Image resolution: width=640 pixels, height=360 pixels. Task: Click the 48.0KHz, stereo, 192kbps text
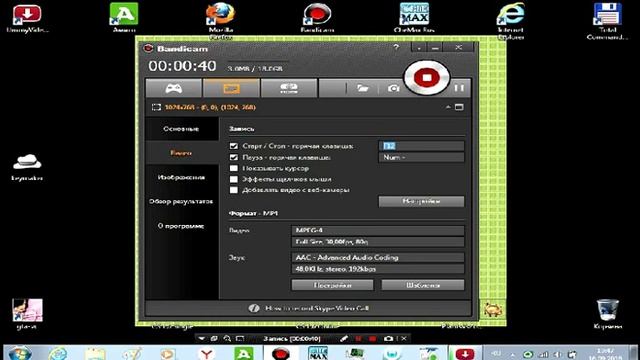coord(336,269)
